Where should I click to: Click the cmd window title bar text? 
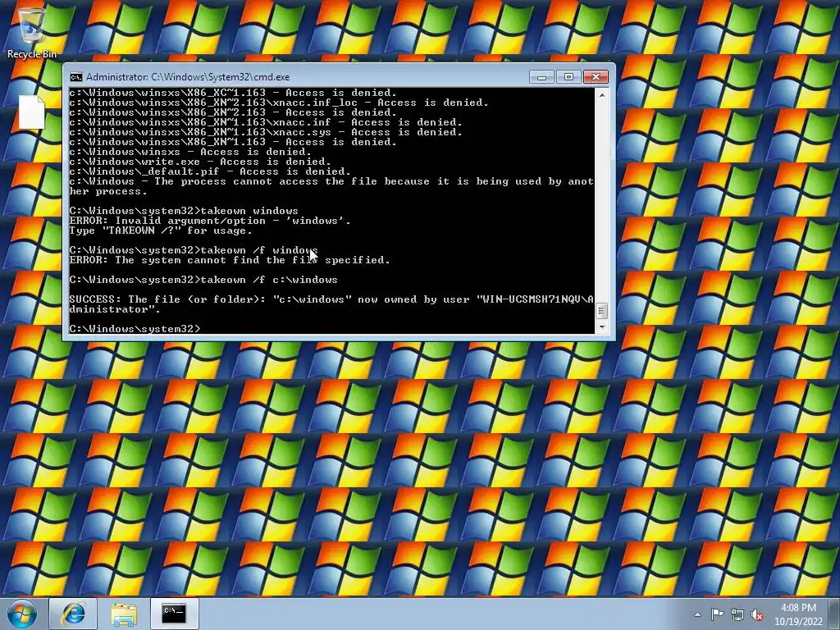[x=188, y=77]
